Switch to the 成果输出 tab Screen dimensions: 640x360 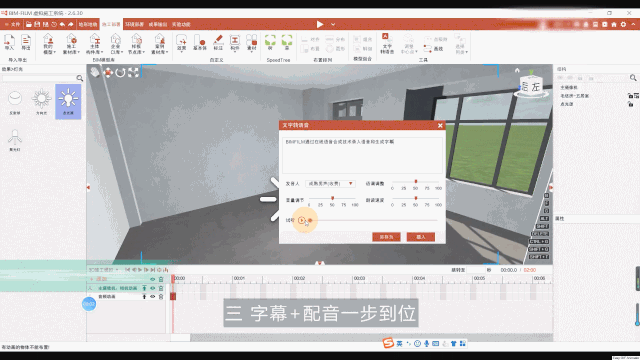(x=158, y=24)
